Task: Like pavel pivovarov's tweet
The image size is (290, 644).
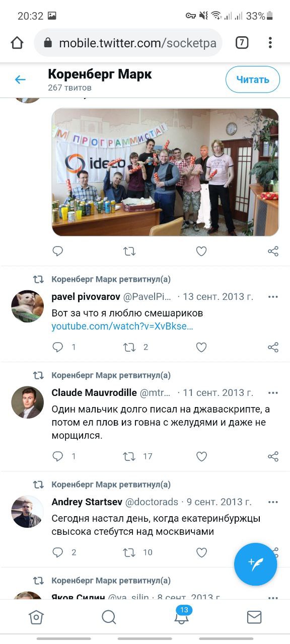Action: click(201, 347)
